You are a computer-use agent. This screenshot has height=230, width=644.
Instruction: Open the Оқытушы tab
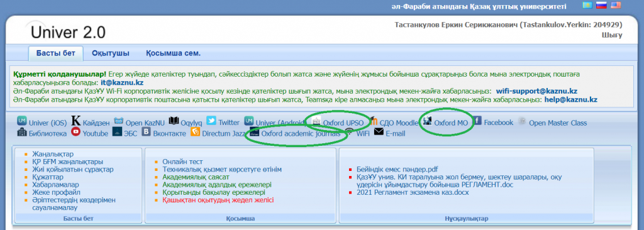[x=111, y=53]
